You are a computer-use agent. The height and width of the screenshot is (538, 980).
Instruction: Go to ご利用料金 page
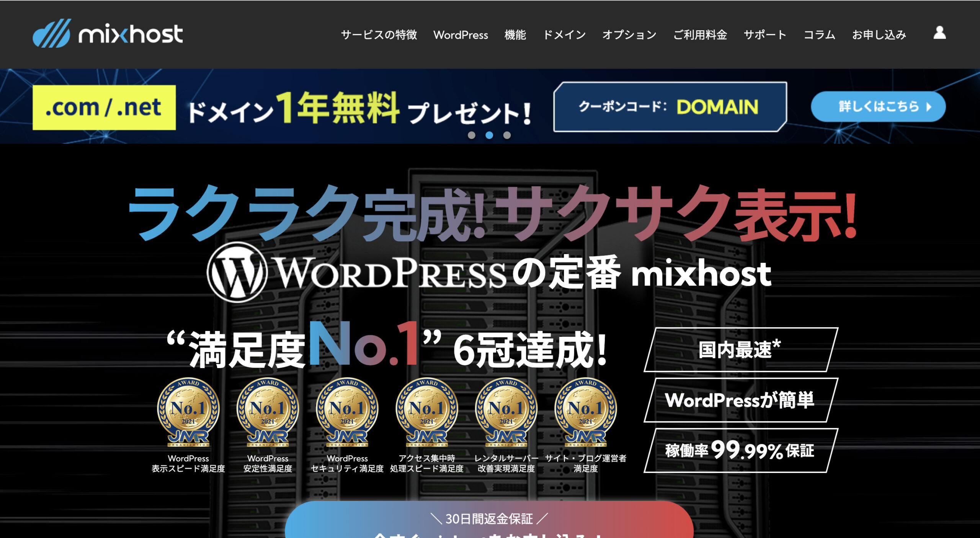(700, 35)
